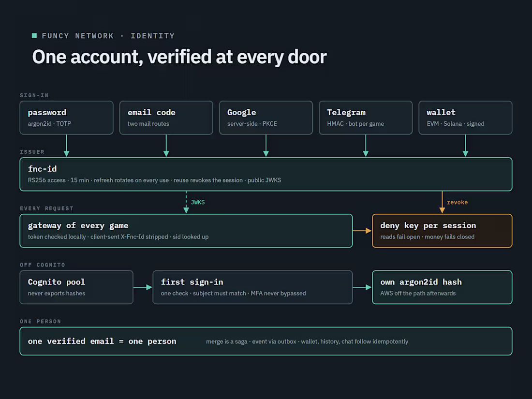The width and height of the screenshot is (532, 399).
Task: Click the password sign-in box
Action: click(x=67, y=118)
